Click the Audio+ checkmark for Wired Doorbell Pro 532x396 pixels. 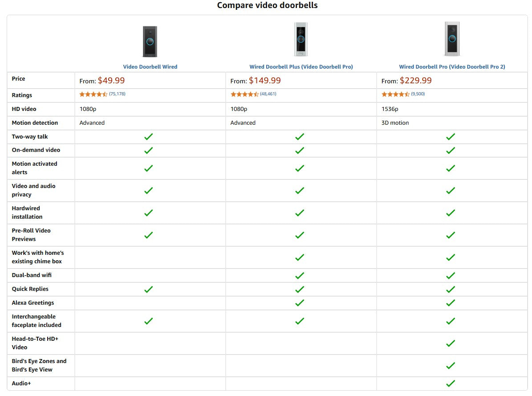450,383
